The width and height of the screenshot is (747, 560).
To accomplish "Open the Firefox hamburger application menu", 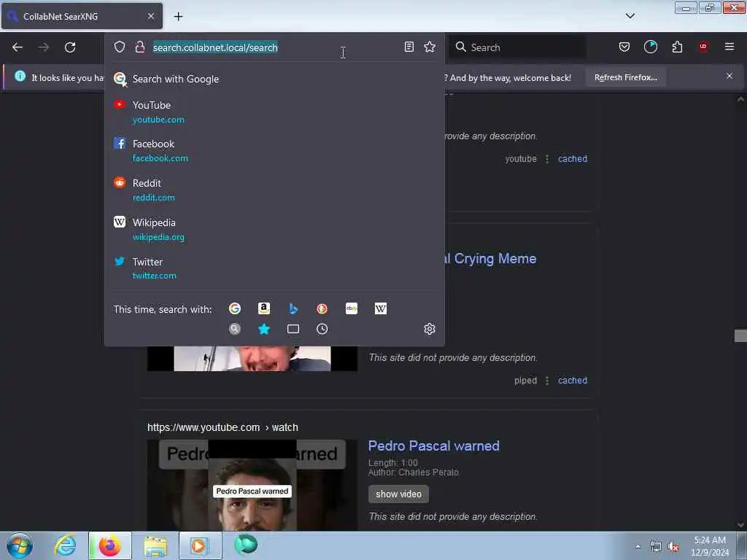I will (x=729, y=47).
